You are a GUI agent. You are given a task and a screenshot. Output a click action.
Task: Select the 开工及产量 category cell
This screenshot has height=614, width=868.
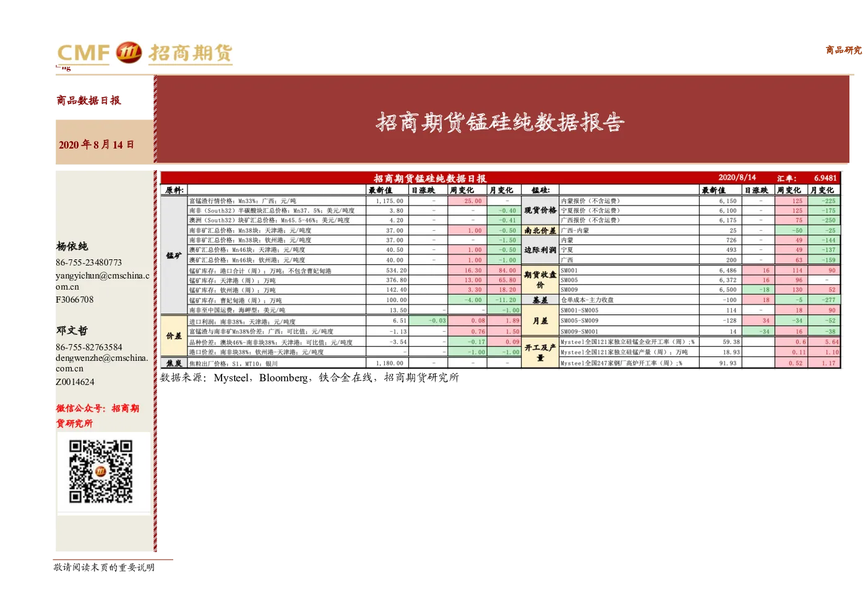540,353
